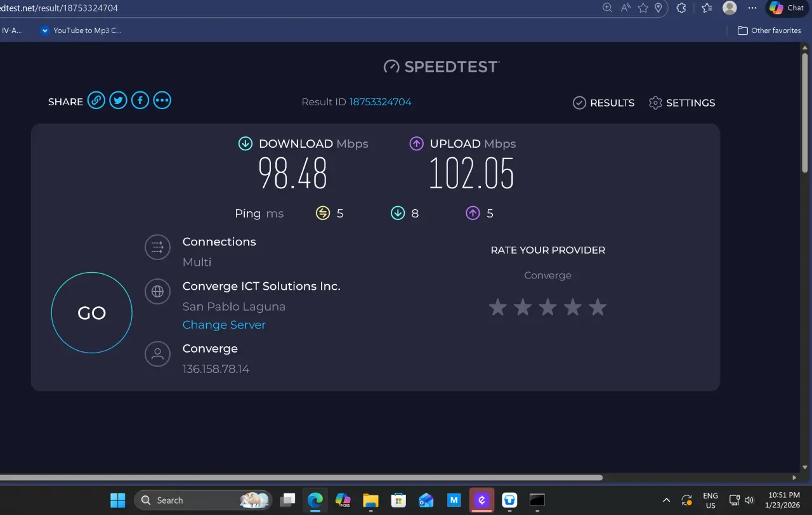Open YouTube to Mp3 bookmark

(81, 30)
